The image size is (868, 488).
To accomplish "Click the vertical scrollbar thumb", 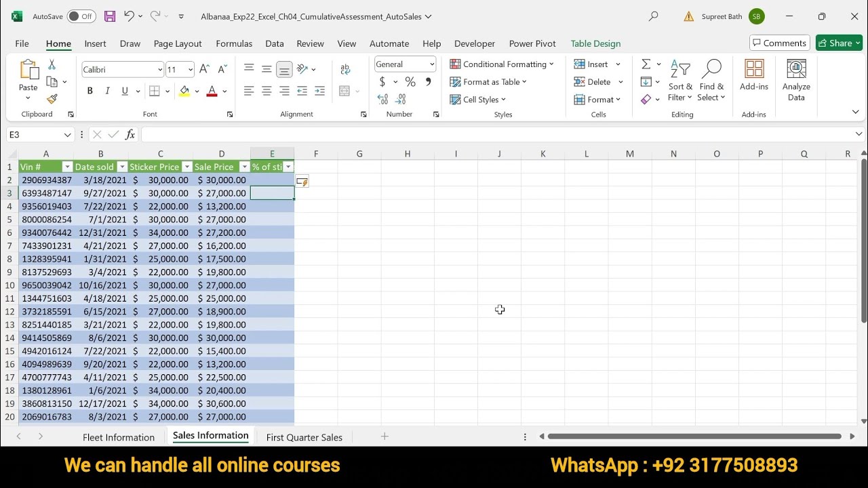I will 863,241.
